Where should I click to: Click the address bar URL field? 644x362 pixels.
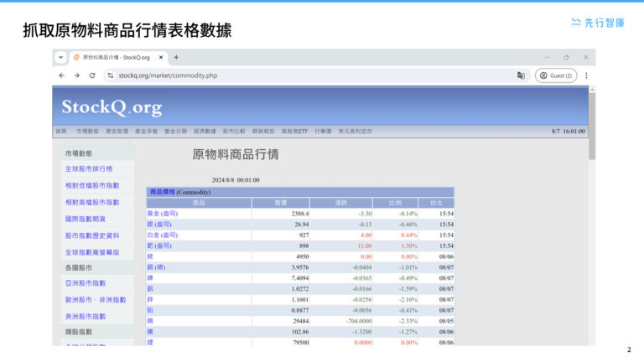tap(252, 75)
